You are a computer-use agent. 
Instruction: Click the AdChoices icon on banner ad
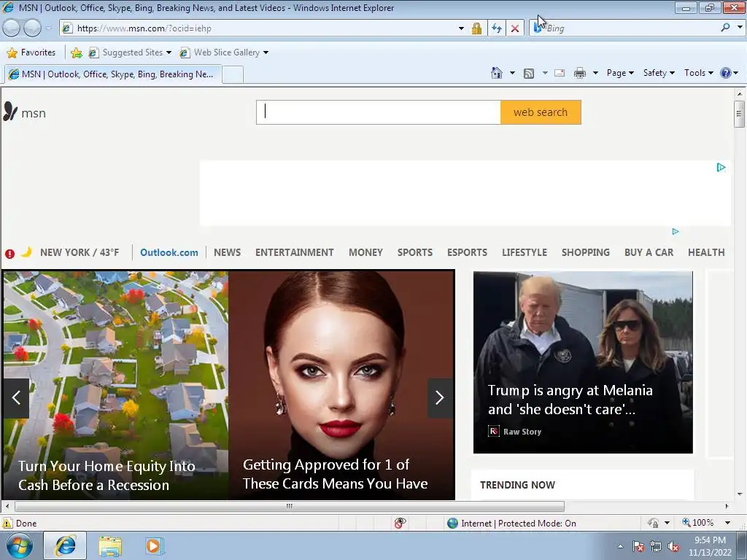pos(721,167)
